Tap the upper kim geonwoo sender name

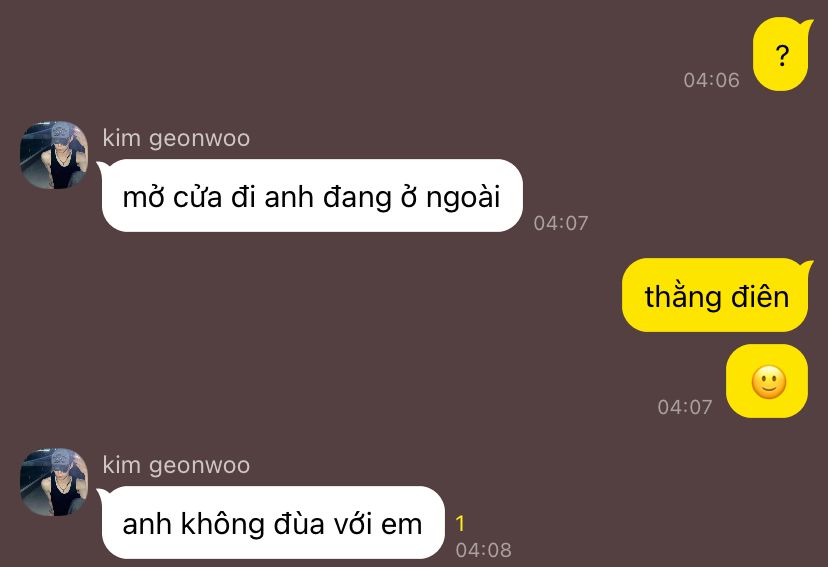click(x=176, y=138)
